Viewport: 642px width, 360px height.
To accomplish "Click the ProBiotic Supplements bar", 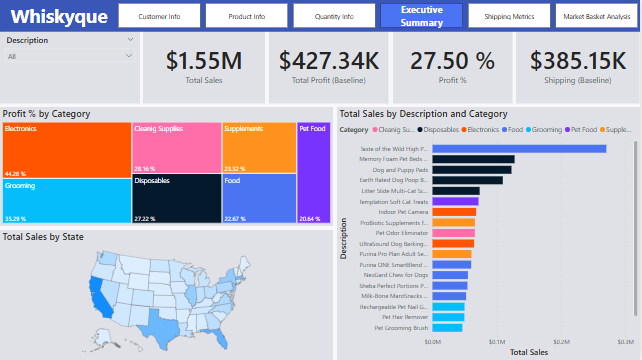I will click(x=454, y=222).
